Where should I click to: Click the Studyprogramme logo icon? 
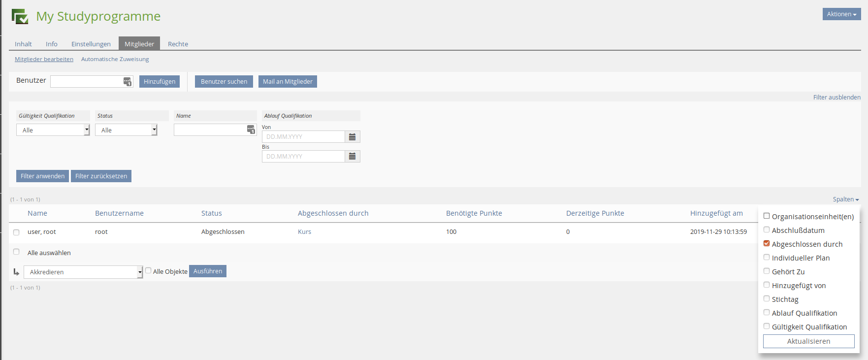[20, 17]
